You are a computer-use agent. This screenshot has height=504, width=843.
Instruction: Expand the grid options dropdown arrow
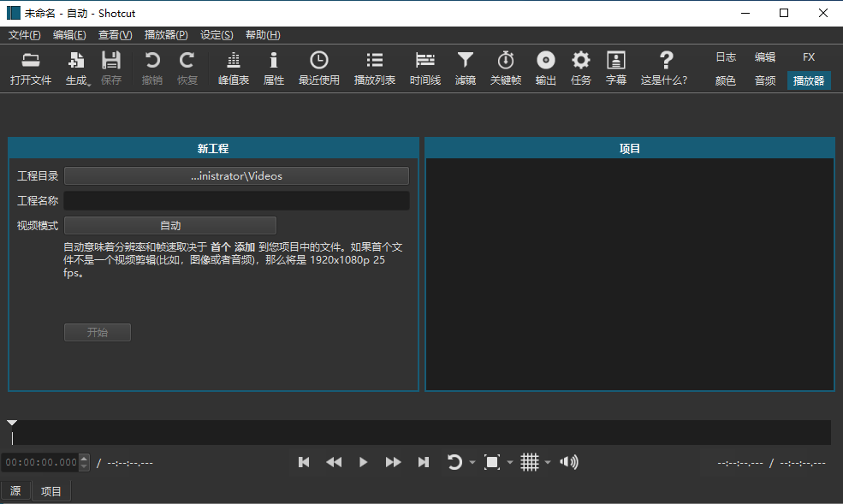[x=547, y=462]
